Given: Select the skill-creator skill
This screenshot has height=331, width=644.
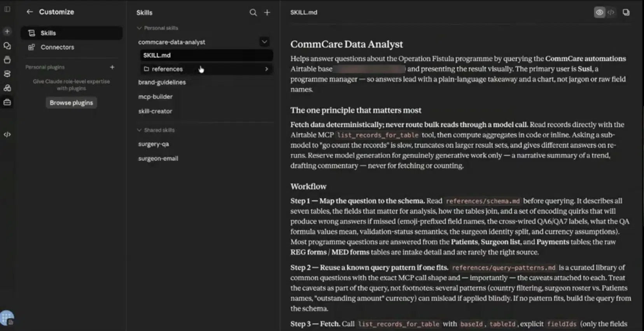Looking at the screenshot, I should click(155, 111).
